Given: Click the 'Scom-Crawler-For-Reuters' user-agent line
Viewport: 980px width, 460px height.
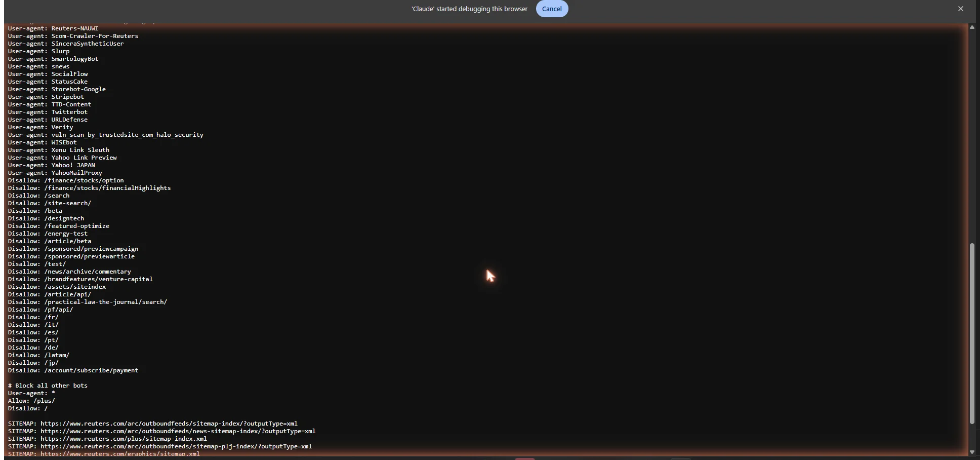Looking at the screenshot, I should pos(73,36).
